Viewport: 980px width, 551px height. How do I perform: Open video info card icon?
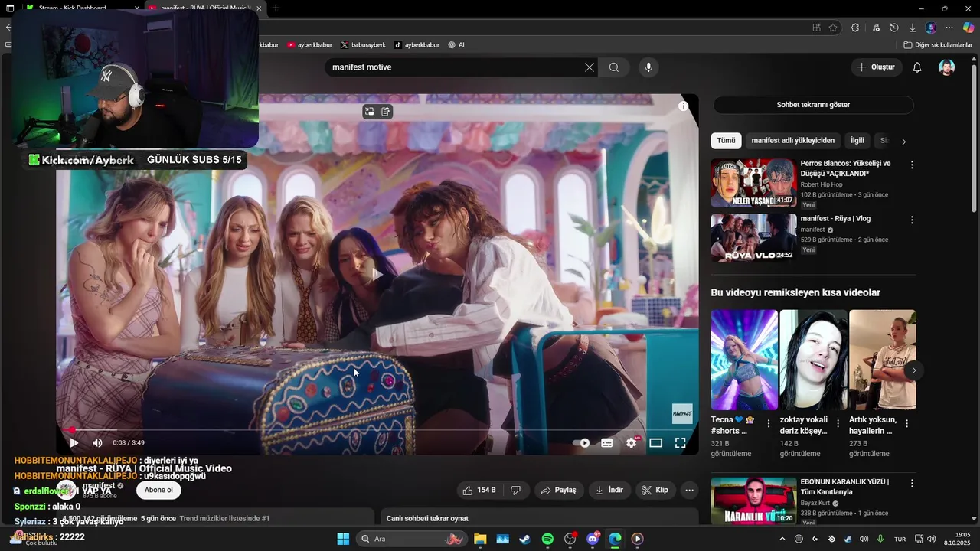coord(683,106)
